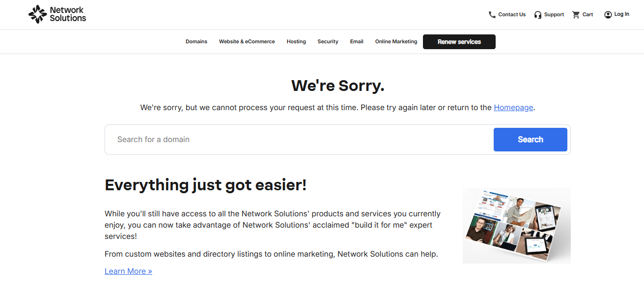
Task: Open the Email menu
Action: click(x=357, y=41)
